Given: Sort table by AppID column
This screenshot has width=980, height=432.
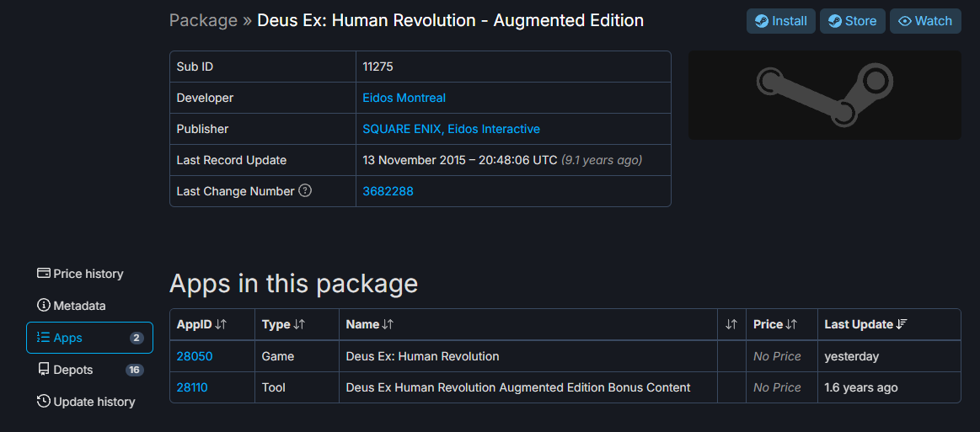Looking at the screenshot, I should pyautogui.click(x=201, y=324).
